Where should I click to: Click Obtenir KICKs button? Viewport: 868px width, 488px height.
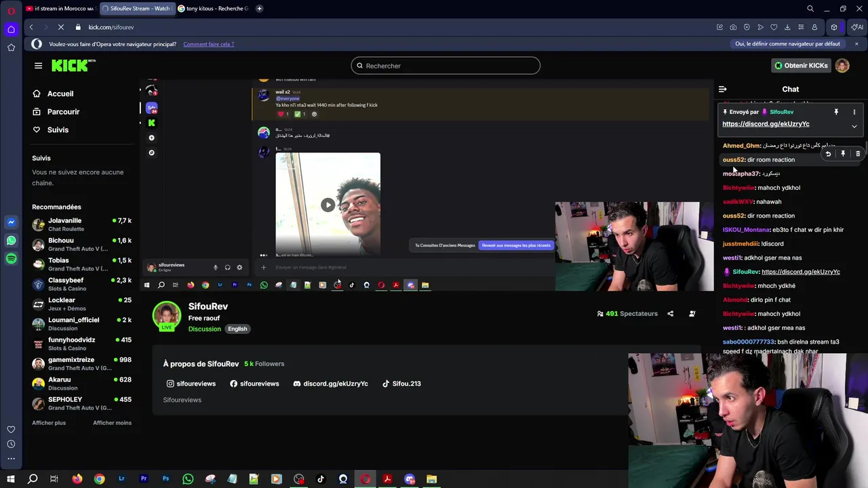coord(801,66)
